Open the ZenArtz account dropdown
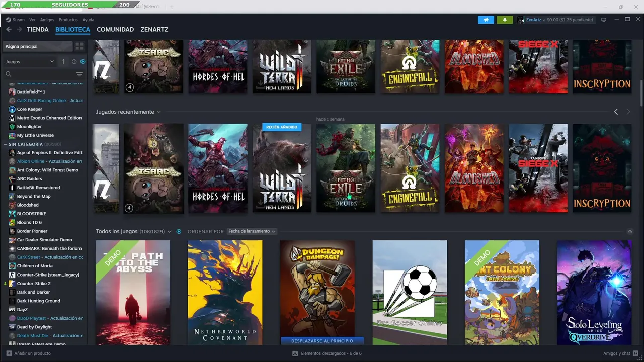 click(x=536, y=20)
